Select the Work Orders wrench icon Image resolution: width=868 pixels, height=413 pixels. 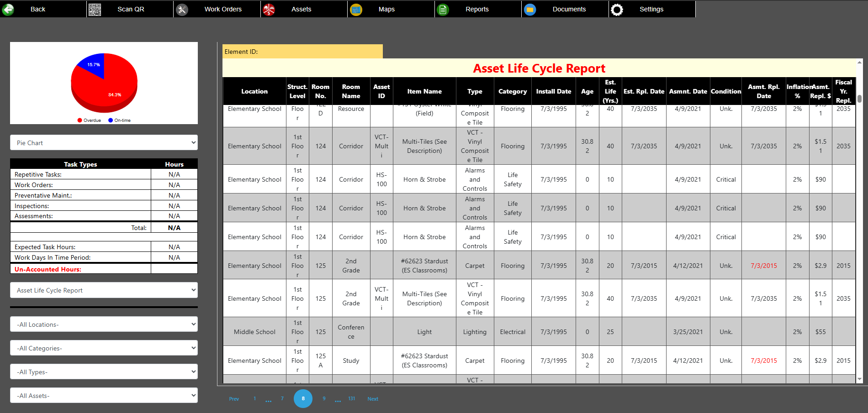pos(182,9)
